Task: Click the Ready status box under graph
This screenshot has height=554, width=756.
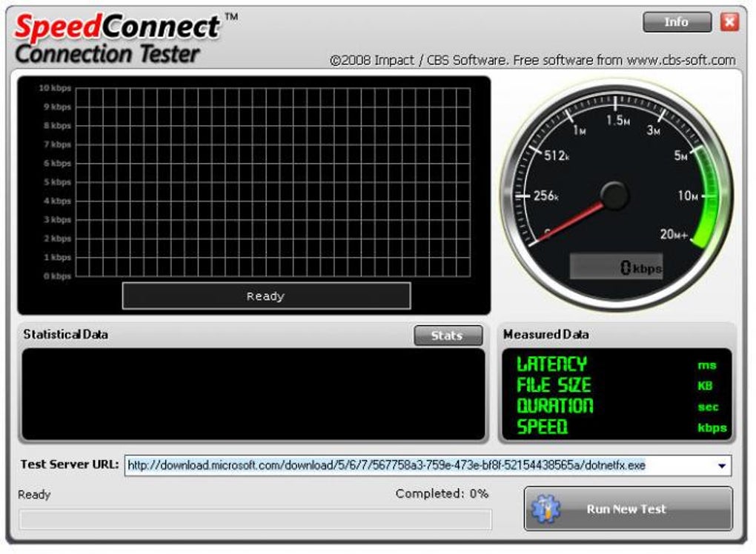Action: coord(267,296)
